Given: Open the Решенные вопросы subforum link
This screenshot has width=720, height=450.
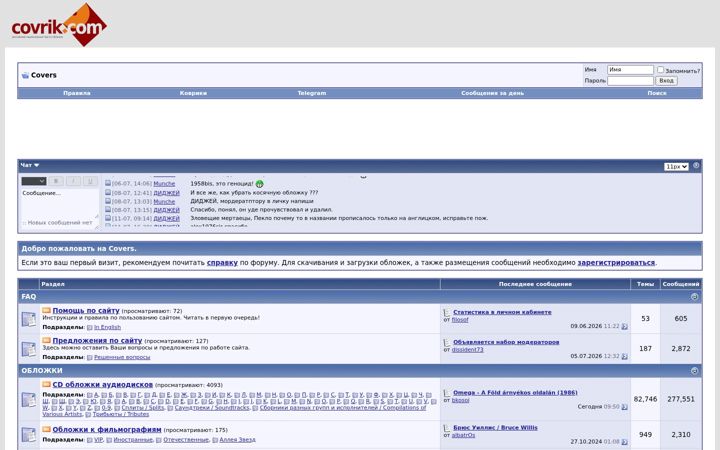Looking at the screenshot, I should (122, 358).
